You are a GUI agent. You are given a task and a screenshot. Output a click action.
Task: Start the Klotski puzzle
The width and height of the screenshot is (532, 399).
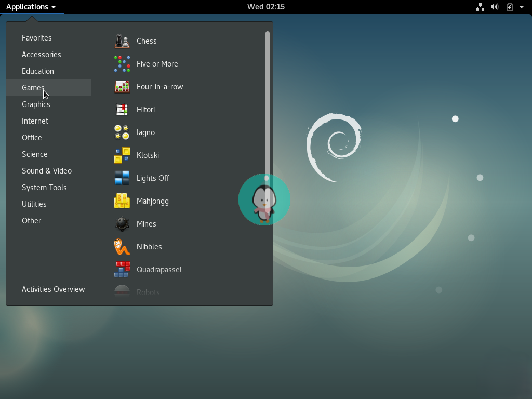point(147,155)
